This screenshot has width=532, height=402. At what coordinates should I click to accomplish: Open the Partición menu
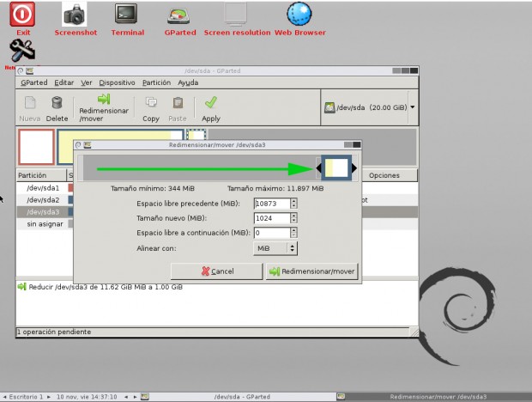(156, 82)
